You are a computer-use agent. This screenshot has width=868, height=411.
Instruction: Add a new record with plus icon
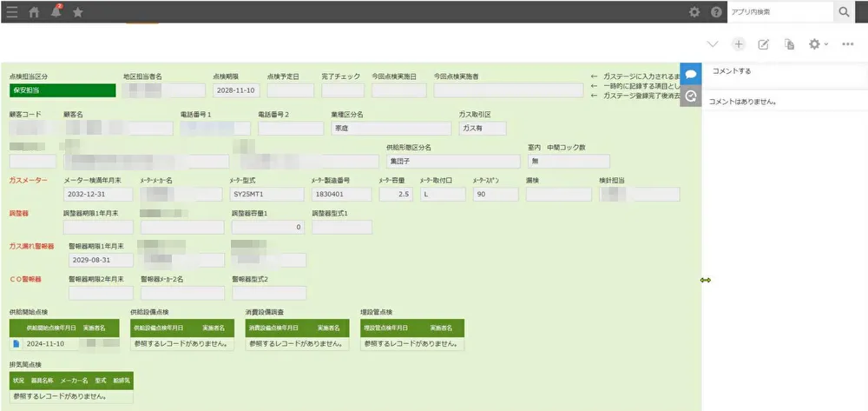(x=739, y=44)
